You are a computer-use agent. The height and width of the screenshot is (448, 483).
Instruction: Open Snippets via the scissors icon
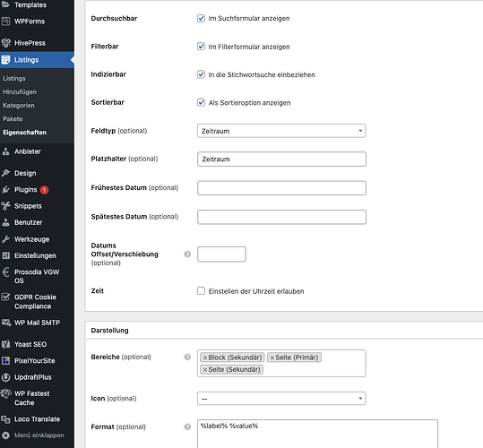(6, 206)
